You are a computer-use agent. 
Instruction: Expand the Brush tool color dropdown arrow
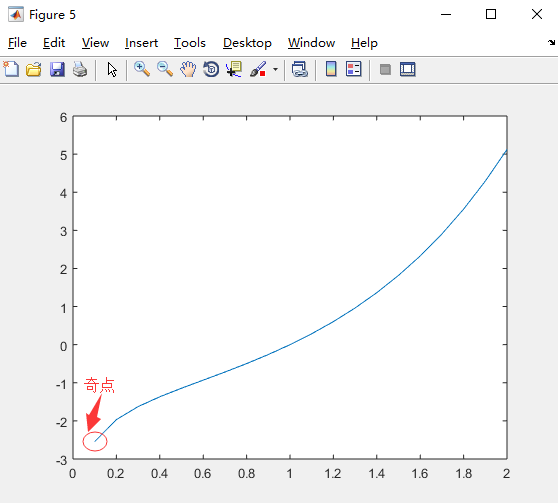pos(275,69)
